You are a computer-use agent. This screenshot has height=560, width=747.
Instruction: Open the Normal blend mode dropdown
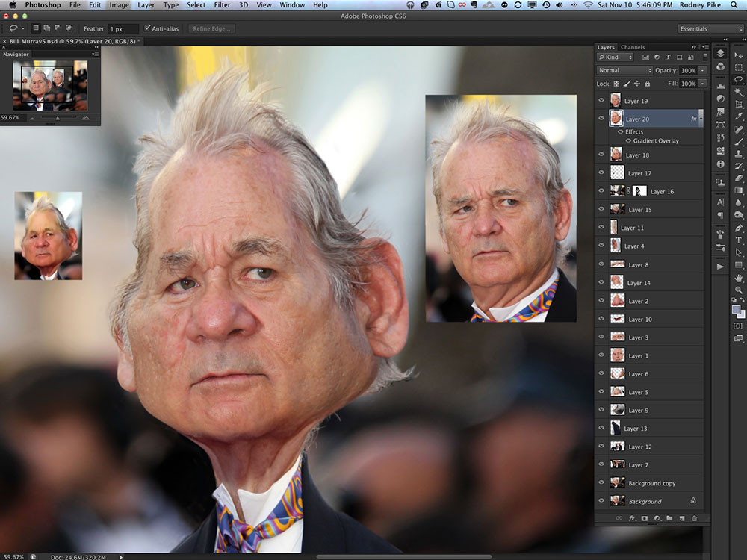click(x=624, y=70)
